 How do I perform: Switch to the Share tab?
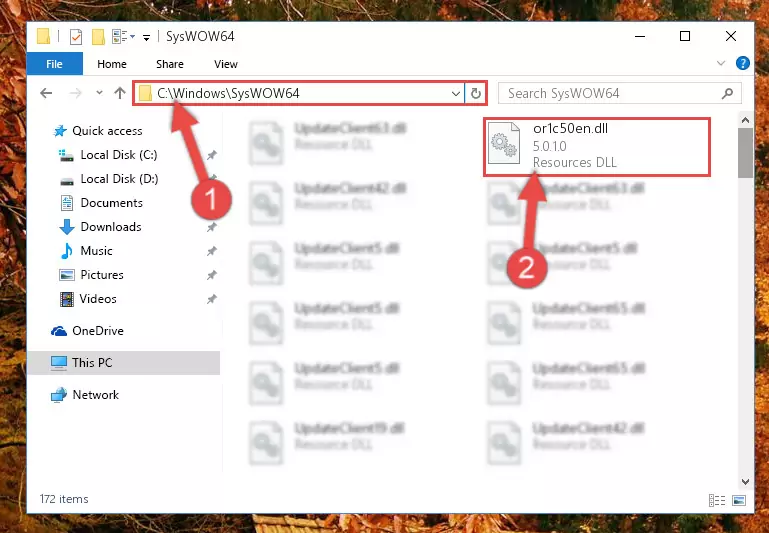[x=170, y=64]
